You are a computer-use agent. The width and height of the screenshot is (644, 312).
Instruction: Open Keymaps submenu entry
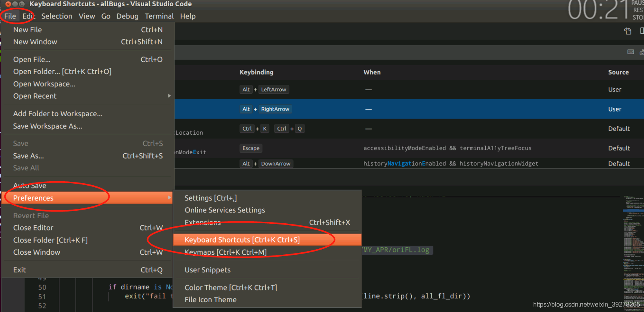coord(267,252)
